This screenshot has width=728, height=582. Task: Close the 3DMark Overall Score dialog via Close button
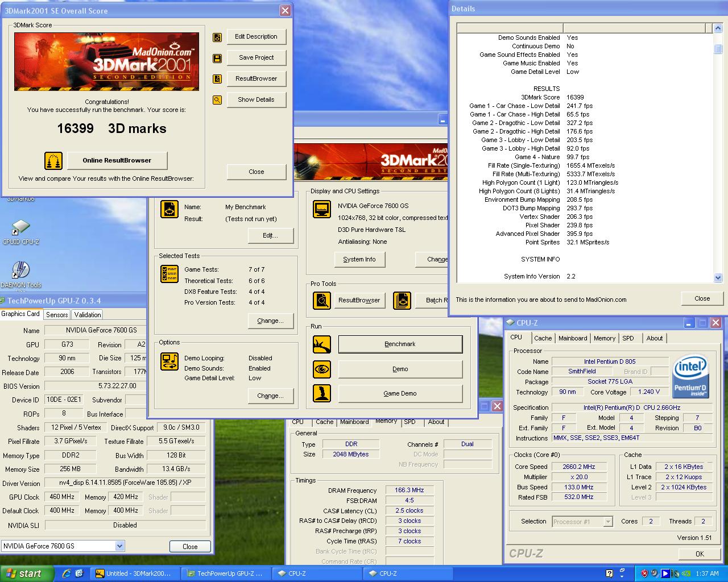coord(256,172)
